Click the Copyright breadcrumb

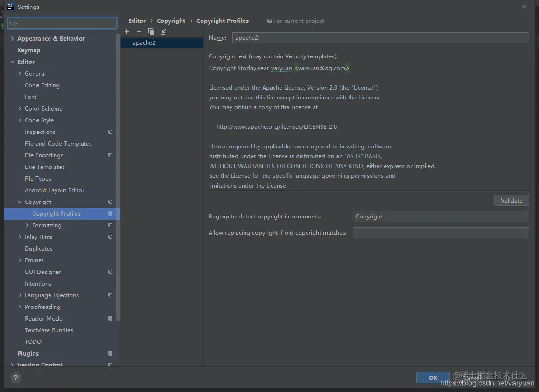171,21
